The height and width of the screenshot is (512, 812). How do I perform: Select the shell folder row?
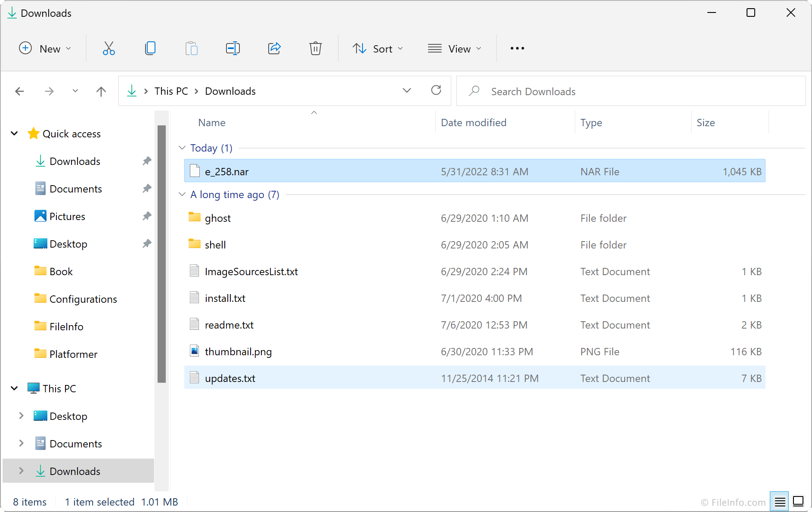(x=474, y=245)
